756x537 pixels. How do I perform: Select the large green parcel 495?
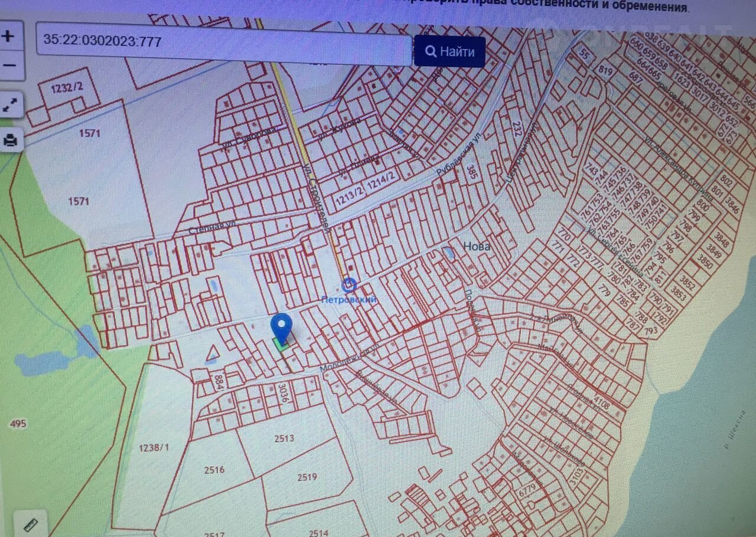pos(18,424)
